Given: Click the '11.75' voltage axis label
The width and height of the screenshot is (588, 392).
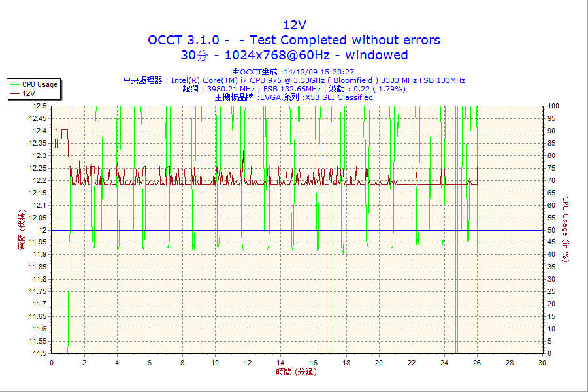Looking at the screenshot, I should (38, 292).
